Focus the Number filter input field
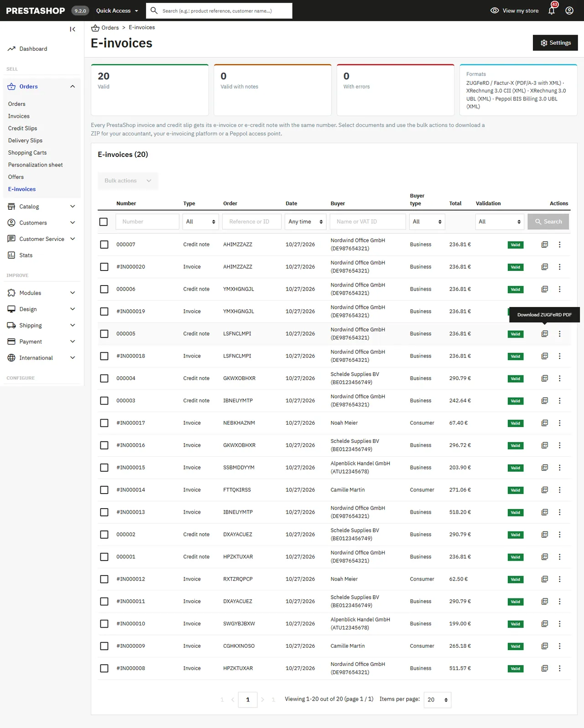584x728 pixels. 147,222
